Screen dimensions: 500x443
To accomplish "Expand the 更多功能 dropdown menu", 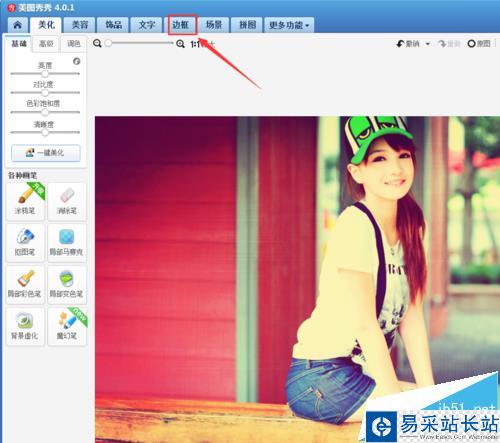I will 289,25.
